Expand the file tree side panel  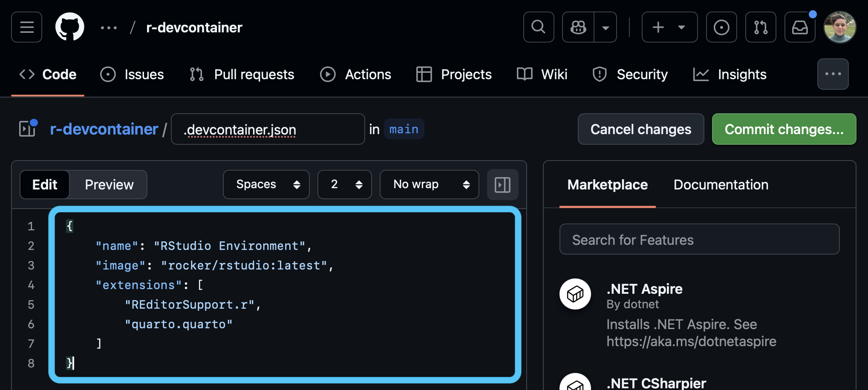(x=28, y=129)
